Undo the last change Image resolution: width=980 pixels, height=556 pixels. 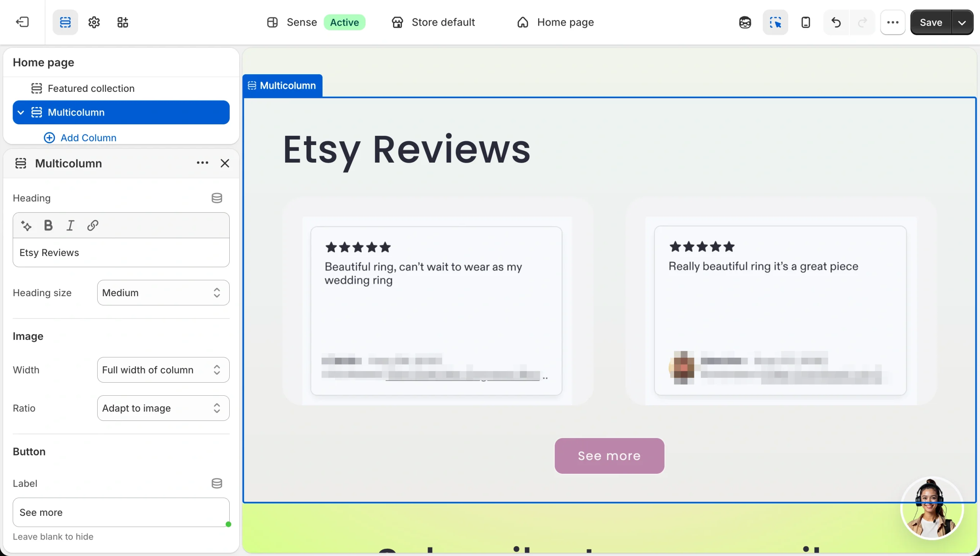pos(836,22)
